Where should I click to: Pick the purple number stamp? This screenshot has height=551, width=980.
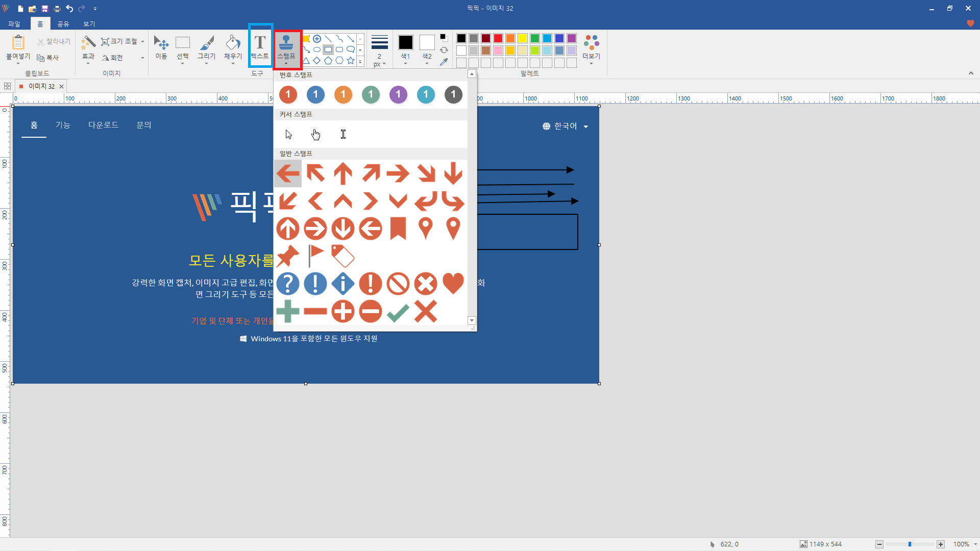coord(398,94)
